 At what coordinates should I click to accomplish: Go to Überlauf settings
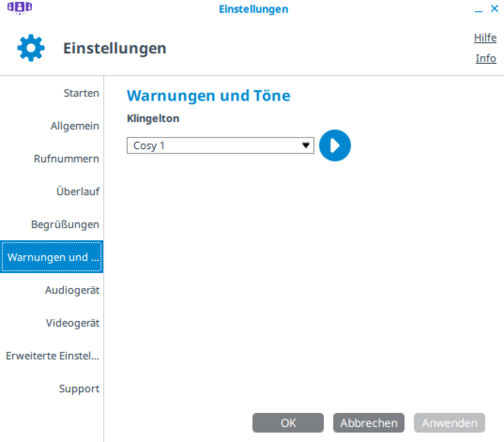coord(78,191)
